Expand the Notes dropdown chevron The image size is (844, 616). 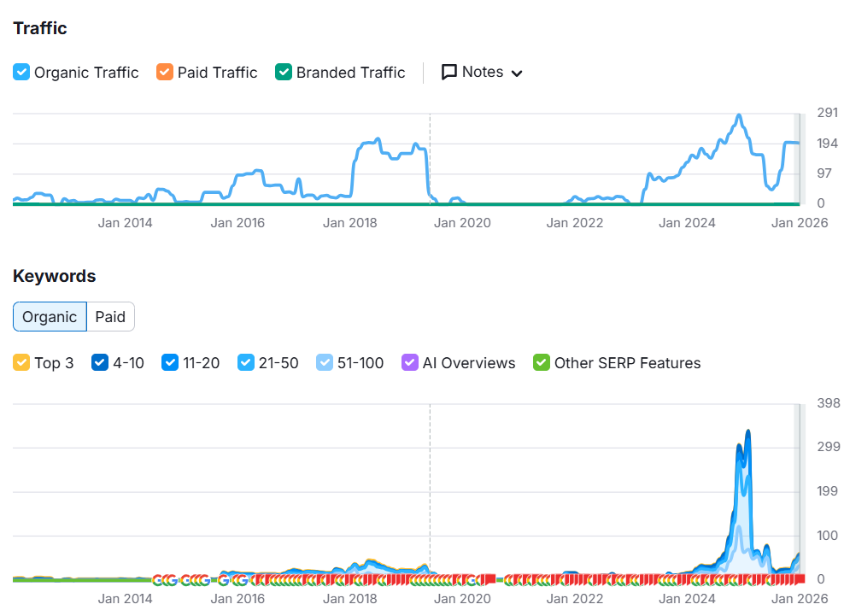[516, 73]
